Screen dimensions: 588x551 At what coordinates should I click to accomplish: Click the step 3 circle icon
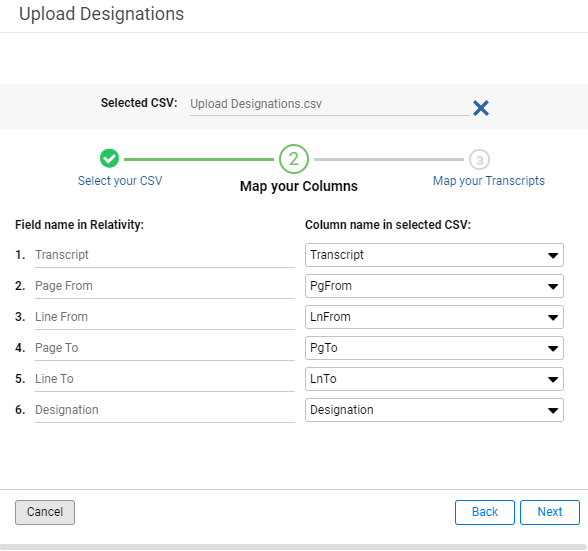[479, 160]
